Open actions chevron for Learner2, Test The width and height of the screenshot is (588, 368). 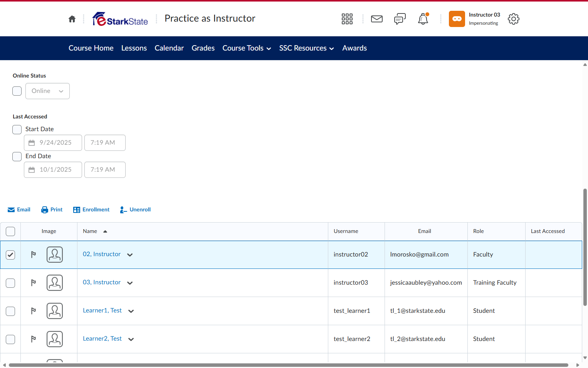(131, 339)
